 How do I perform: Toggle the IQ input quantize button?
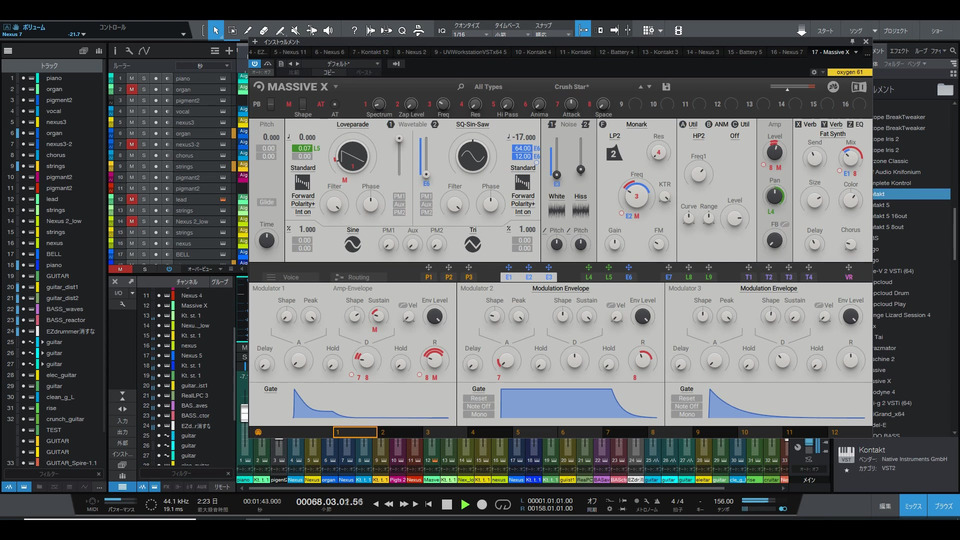tap(441, 30)
